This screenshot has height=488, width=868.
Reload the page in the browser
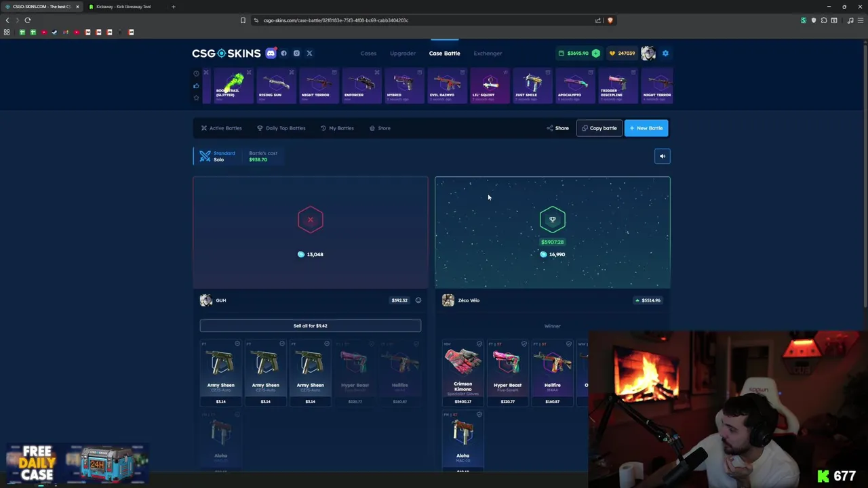tap(28, 20)
